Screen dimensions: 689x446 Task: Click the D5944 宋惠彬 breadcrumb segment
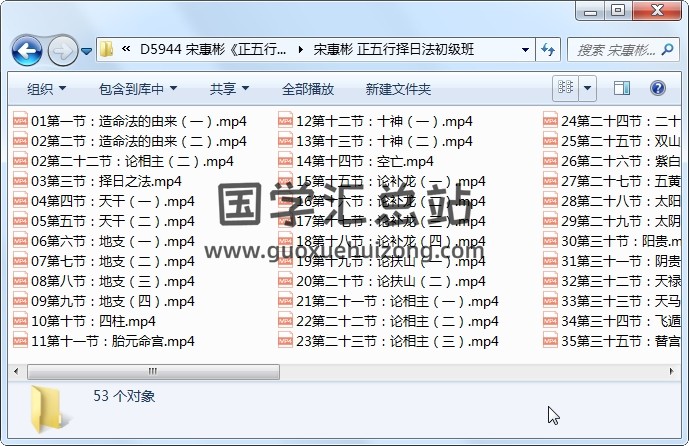coord(213,49)
